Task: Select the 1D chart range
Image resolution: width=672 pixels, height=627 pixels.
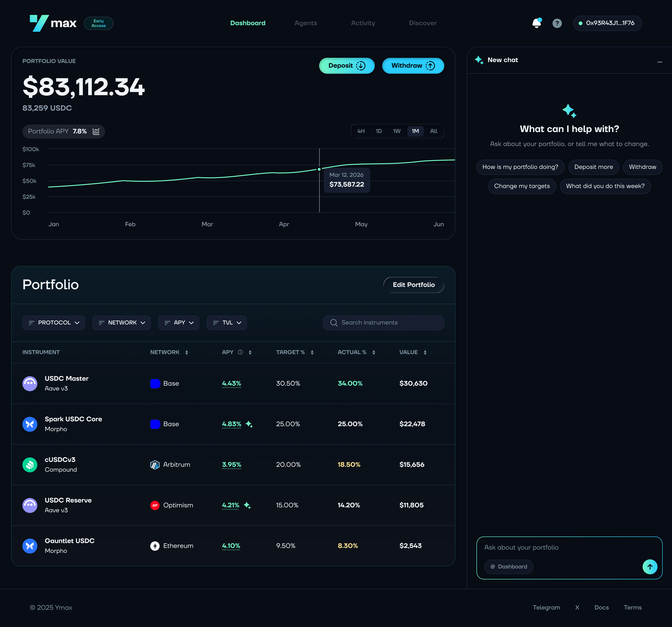Action: (379, 131)
